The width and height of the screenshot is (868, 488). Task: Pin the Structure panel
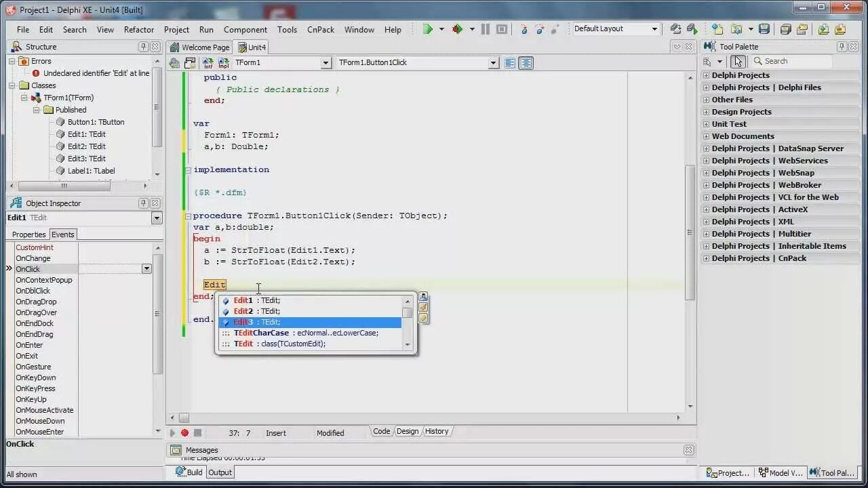(143, 47)
